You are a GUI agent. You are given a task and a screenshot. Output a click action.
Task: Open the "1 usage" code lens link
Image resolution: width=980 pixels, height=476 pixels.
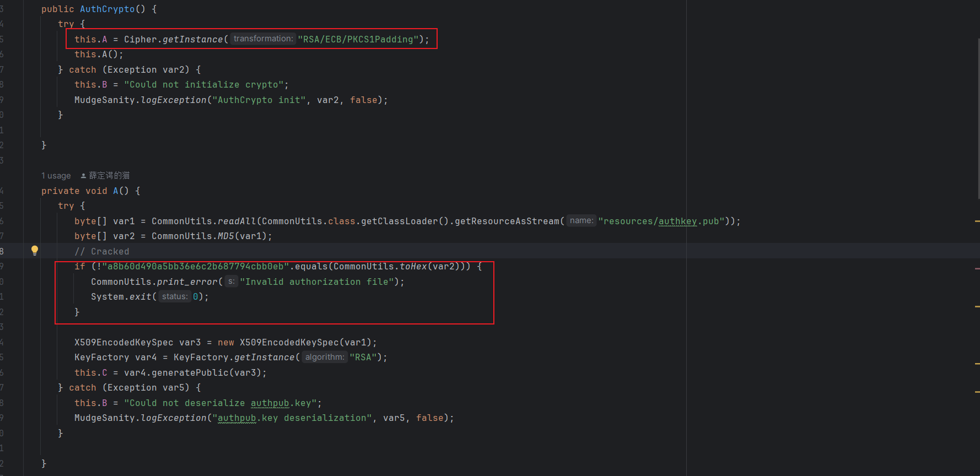click(56, 176)
